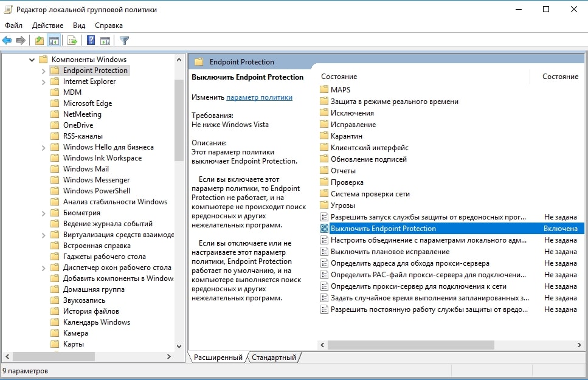This screenshot has height=380, width=588.
Task: Click the Обновление подписей folder icon
Action: (324, 159)
